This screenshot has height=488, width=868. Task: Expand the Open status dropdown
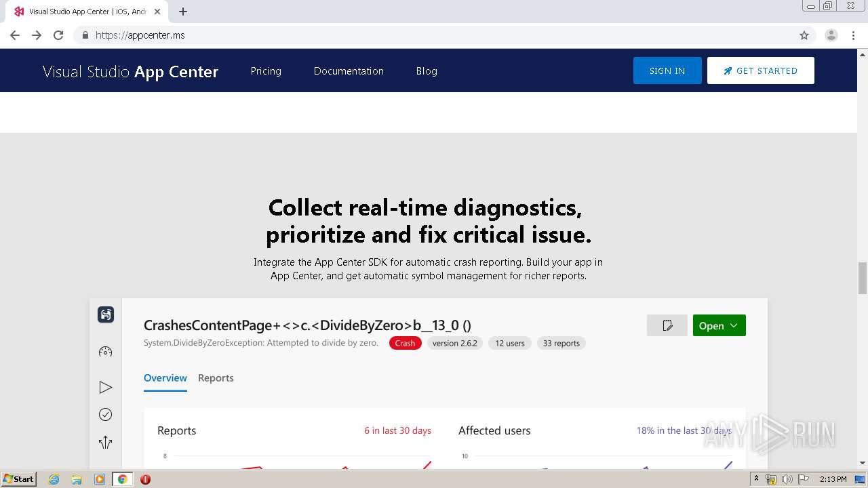coord(719,325)
